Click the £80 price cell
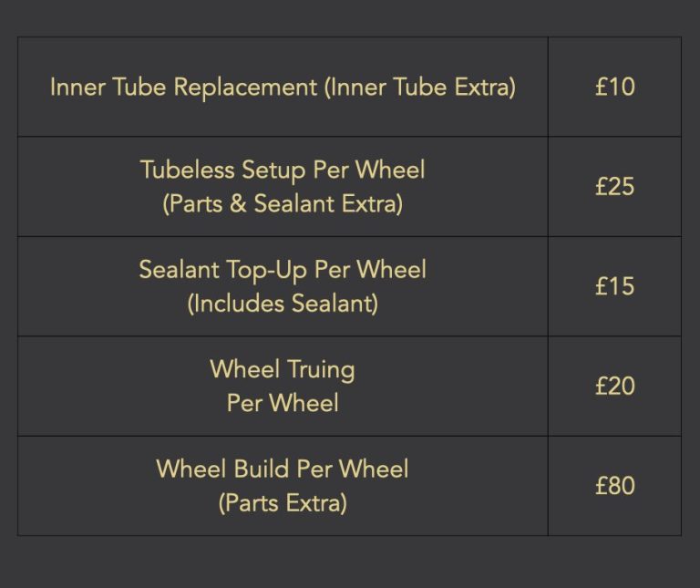700x588 pixels. pyautogui.click(x=614, y=486)
